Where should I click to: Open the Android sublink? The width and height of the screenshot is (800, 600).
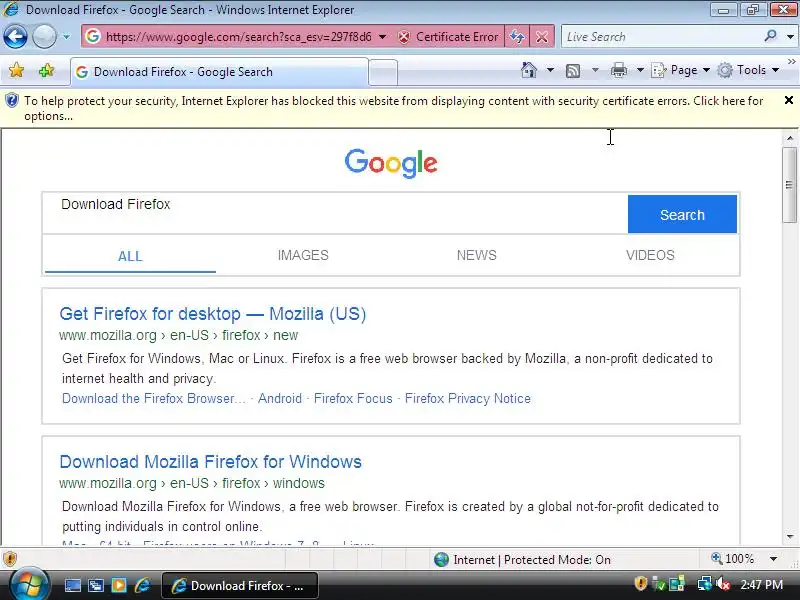(280, 398)
